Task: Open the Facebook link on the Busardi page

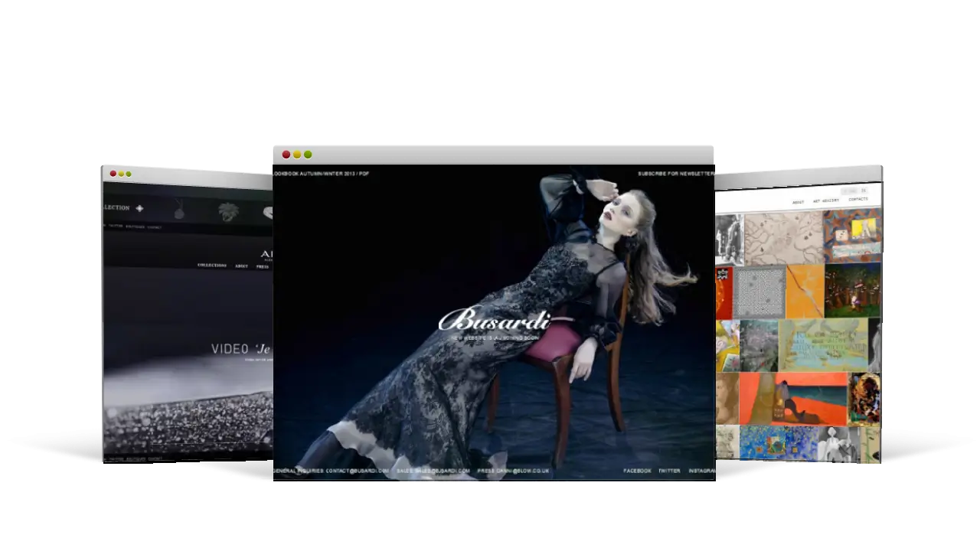Action: click(x=637, y=471)
